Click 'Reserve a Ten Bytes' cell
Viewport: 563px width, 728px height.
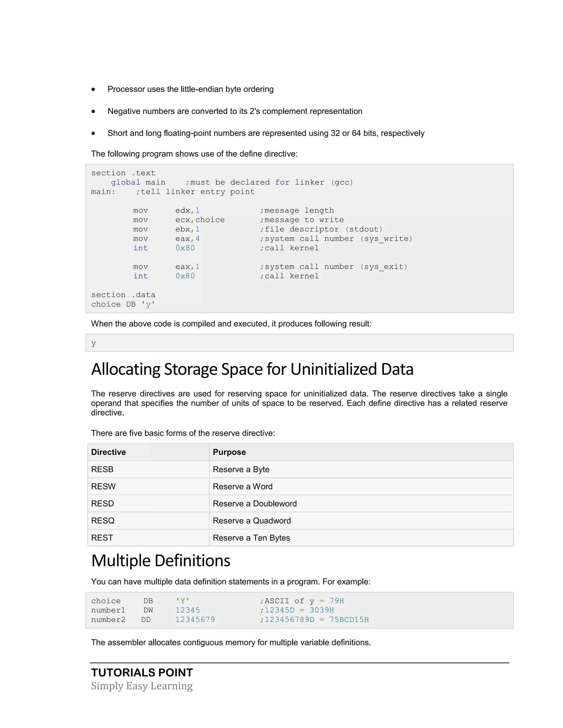(251, 538)
